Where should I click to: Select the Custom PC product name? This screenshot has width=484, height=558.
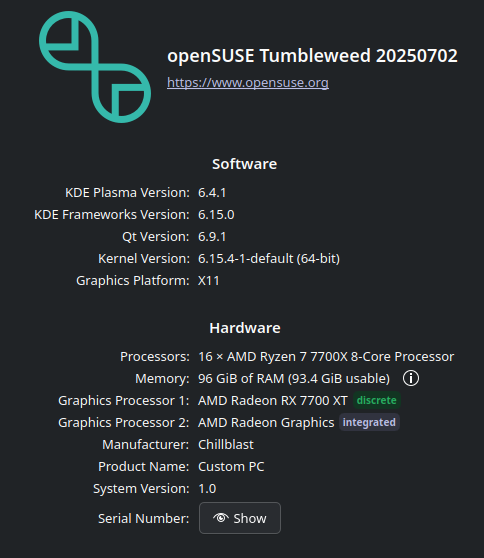click(231, 467)
